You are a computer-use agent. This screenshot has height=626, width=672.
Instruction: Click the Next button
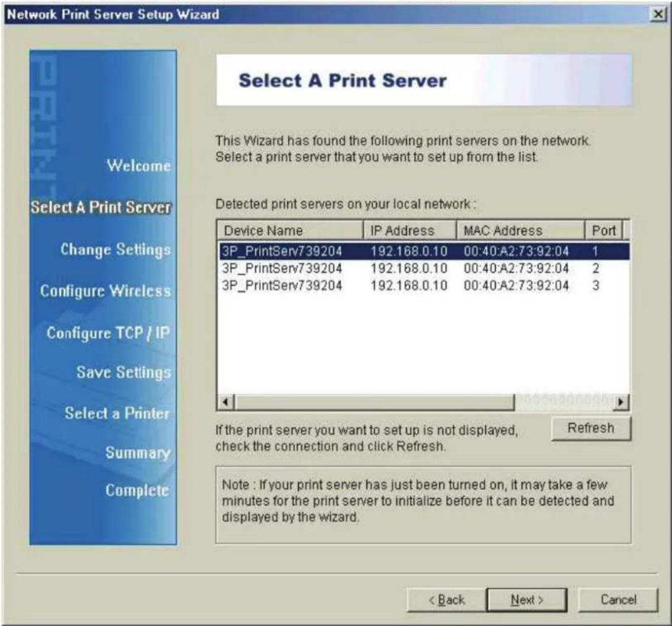pos(527,599)
